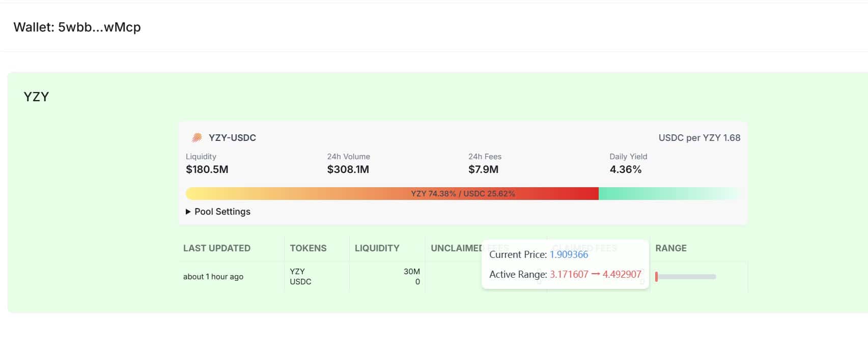868x351 pixels.
Task: Select the 'about 1 hour ago' row cell
Action: pyautogui.click(x=213, y=277)
